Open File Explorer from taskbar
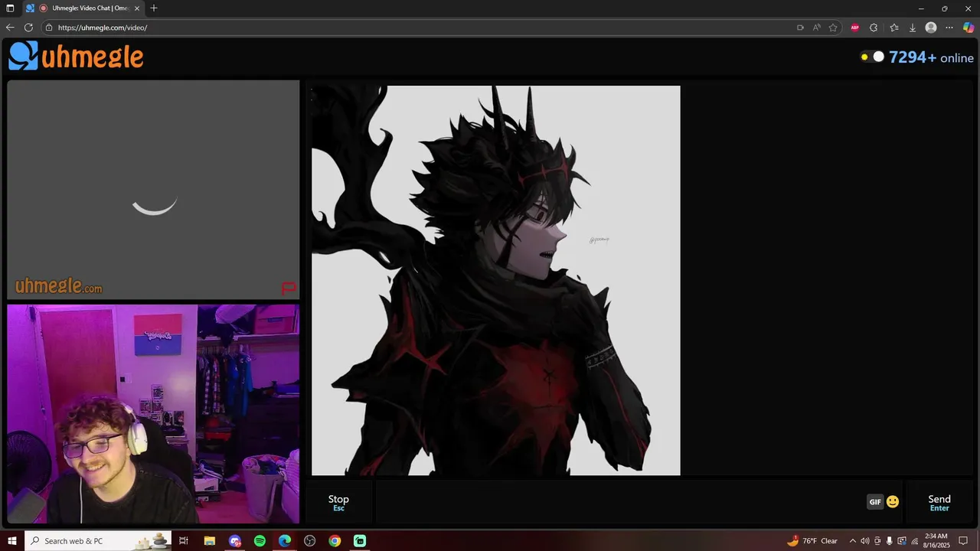 tap(209, 541)
